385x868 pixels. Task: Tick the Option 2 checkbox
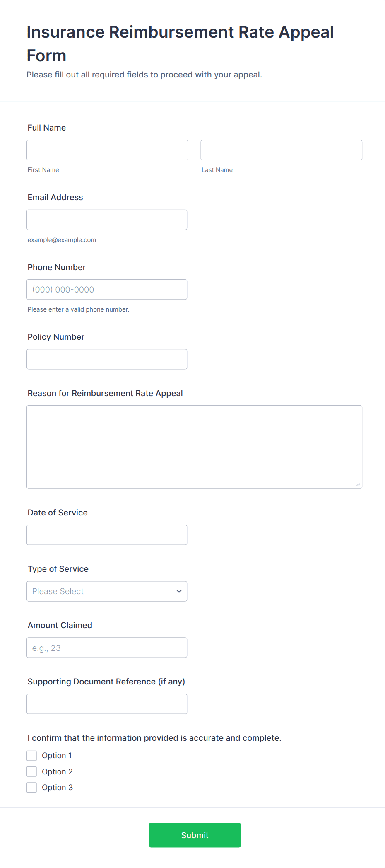pyautogui.click(x=32, y=771)
